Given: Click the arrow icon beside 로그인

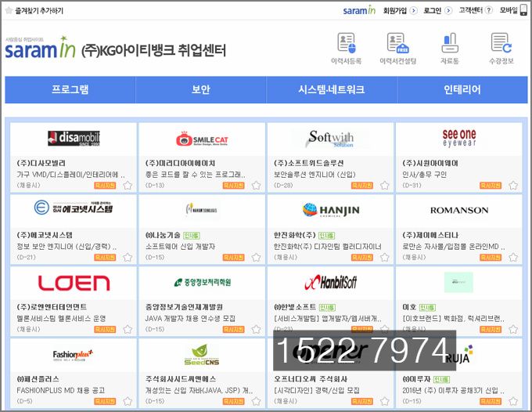Looking at the screenshot, I should pos(448,10).
